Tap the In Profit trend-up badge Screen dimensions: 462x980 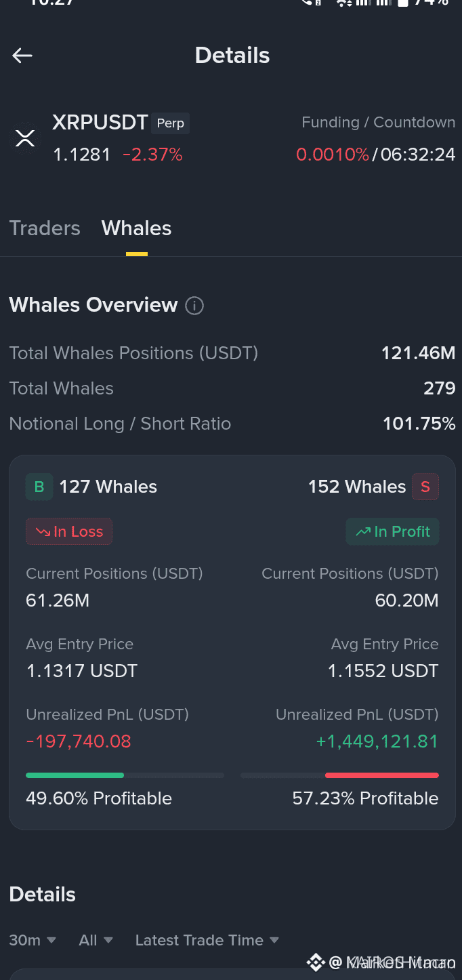393,531
